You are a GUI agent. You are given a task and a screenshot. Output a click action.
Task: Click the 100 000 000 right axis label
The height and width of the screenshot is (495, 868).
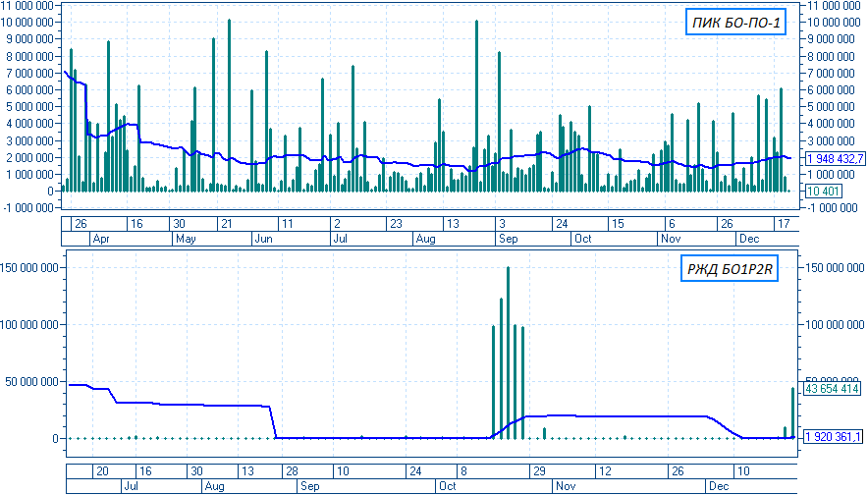pos(834,324)
